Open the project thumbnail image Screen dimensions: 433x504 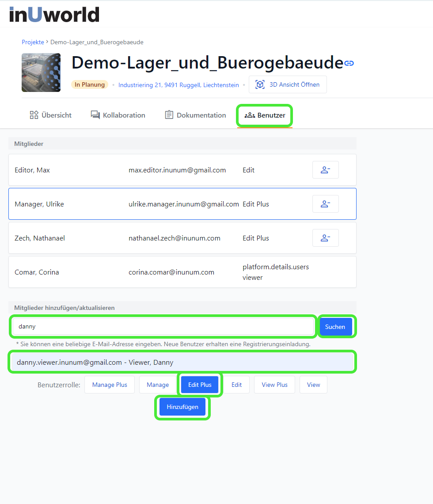(x=41, y=73)
